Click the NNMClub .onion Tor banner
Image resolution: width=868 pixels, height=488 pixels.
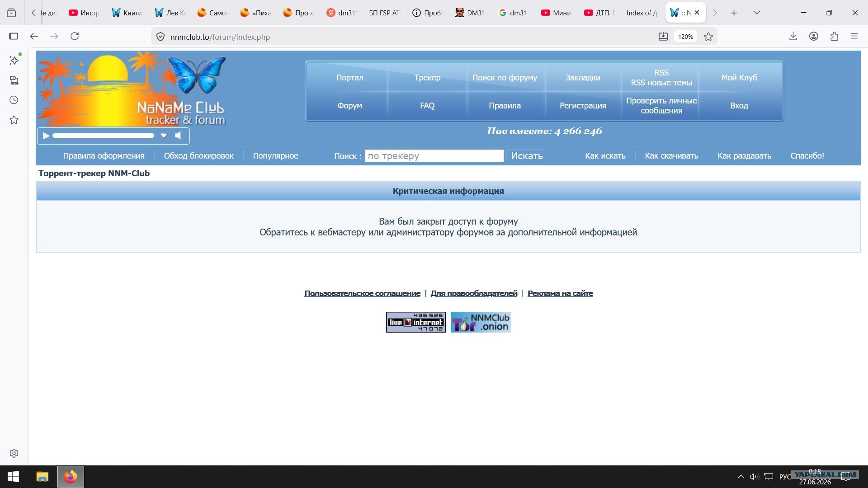[x=481, y=322]
